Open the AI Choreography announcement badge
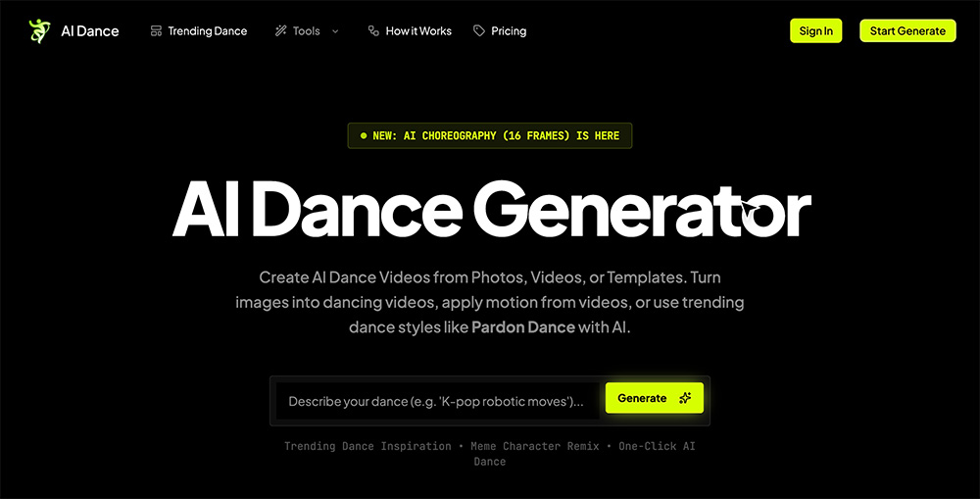This screenshot has height=499, width=980. pos(490,135)
